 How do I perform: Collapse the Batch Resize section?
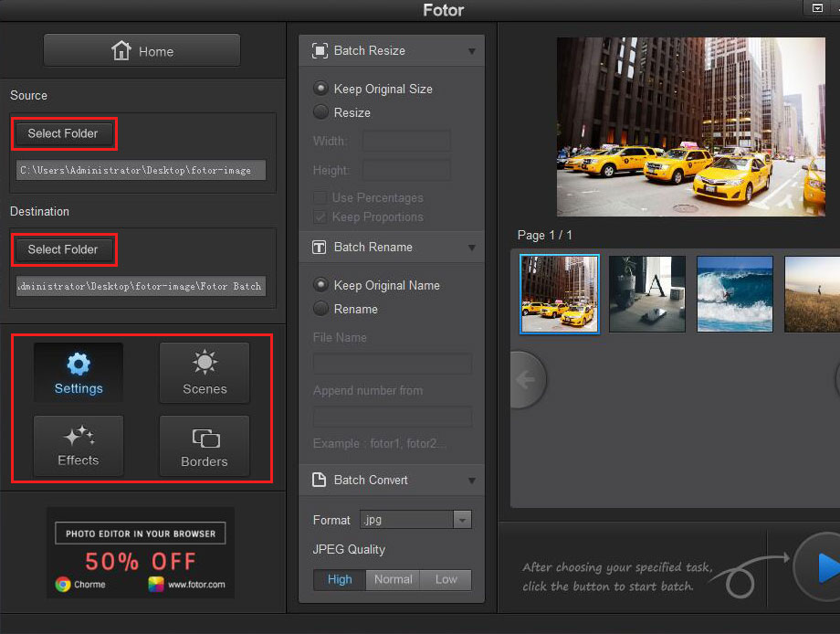coord(471,51)
